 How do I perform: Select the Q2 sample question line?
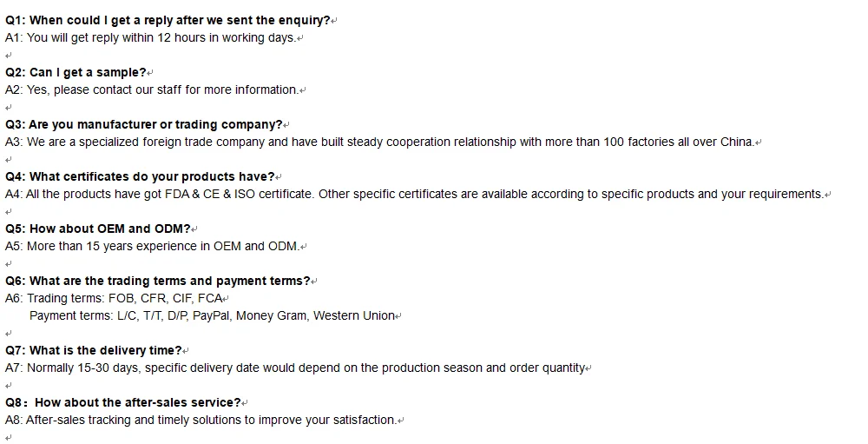(x=75, y=72)
